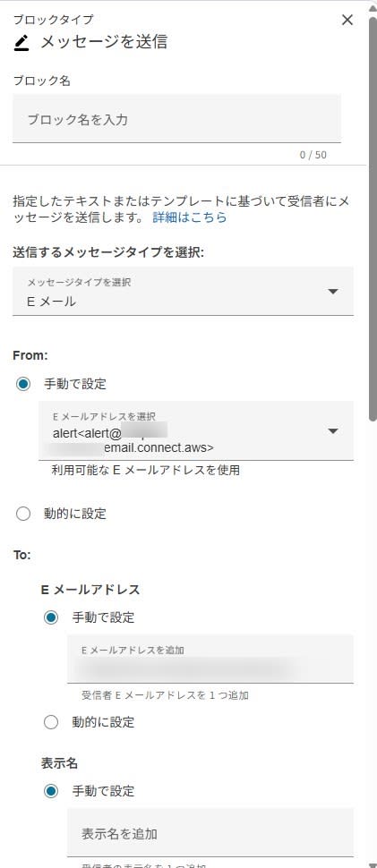Image resolution: width=377 pixels, height=868 pixels.
Task: Select 動的に設定 radio under E メールアドレス
Action: pyautogui.click(x=51, y=722)
